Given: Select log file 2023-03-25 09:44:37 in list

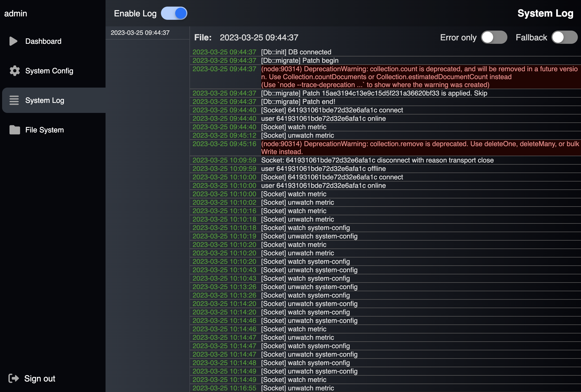Looking at the screenshot, I should click(140, 33).
